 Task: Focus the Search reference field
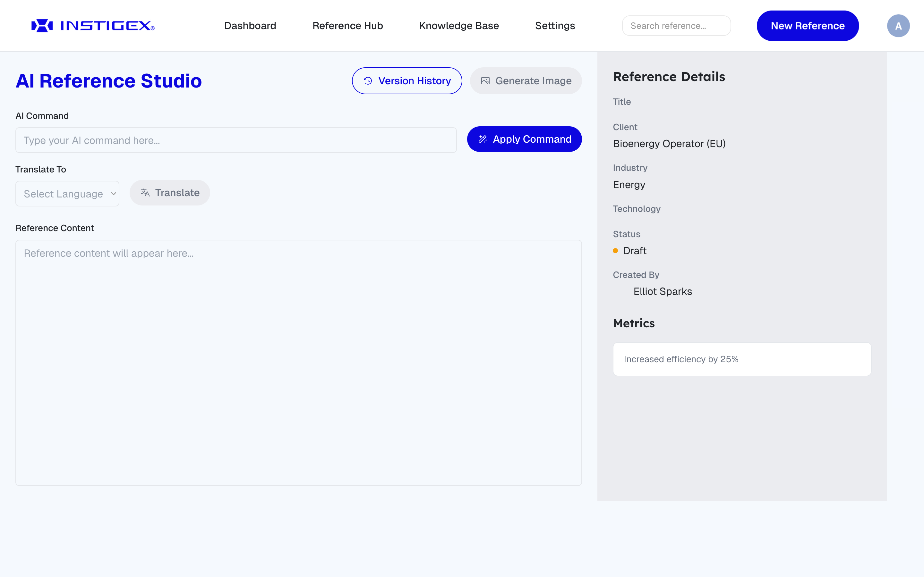[x=676, y=26]
